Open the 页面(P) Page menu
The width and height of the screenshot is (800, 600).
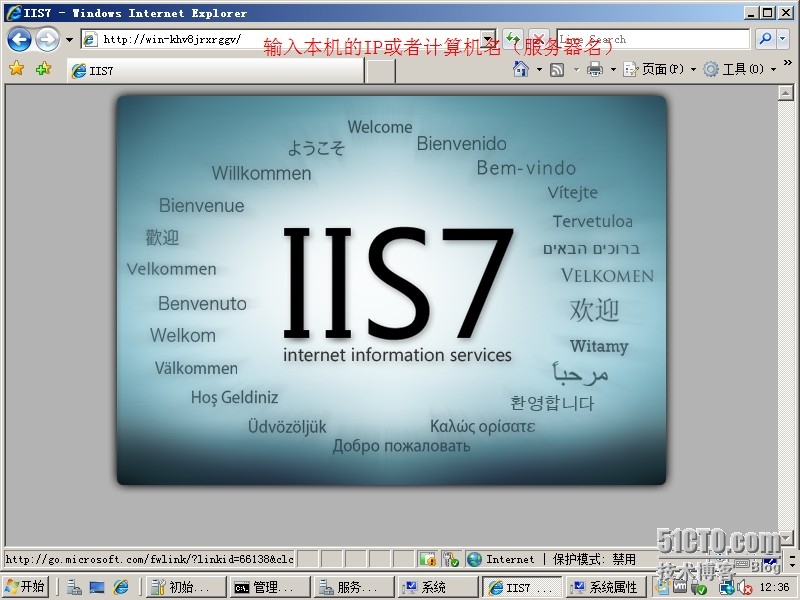pyautogui.click(x=659, y=69)
